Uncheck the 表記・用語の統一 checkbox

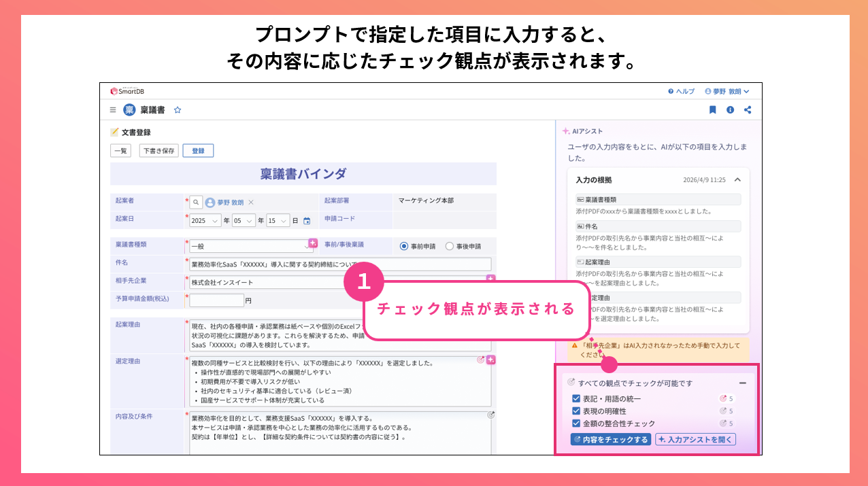(576, 399)
